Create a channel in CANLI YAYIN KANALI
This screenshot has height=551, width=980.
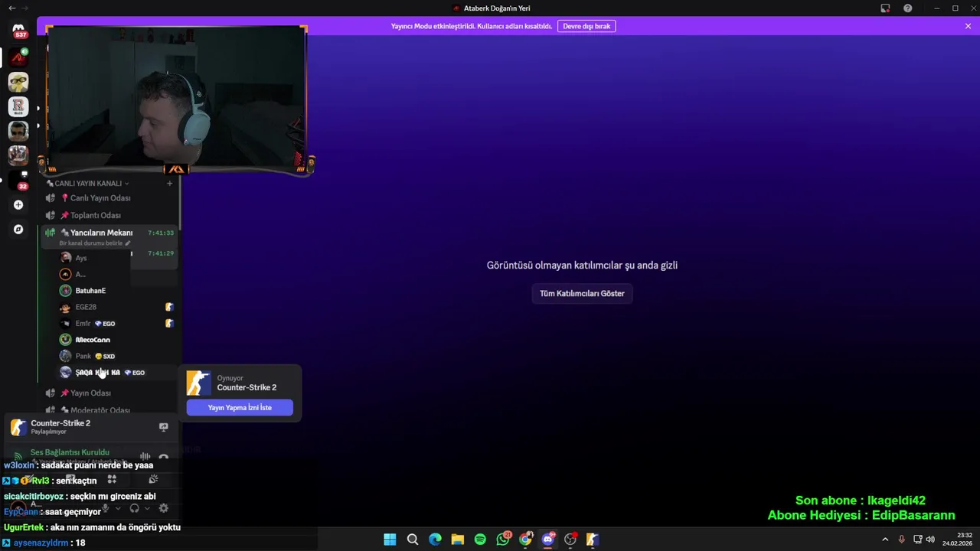(x=170, y=184)
